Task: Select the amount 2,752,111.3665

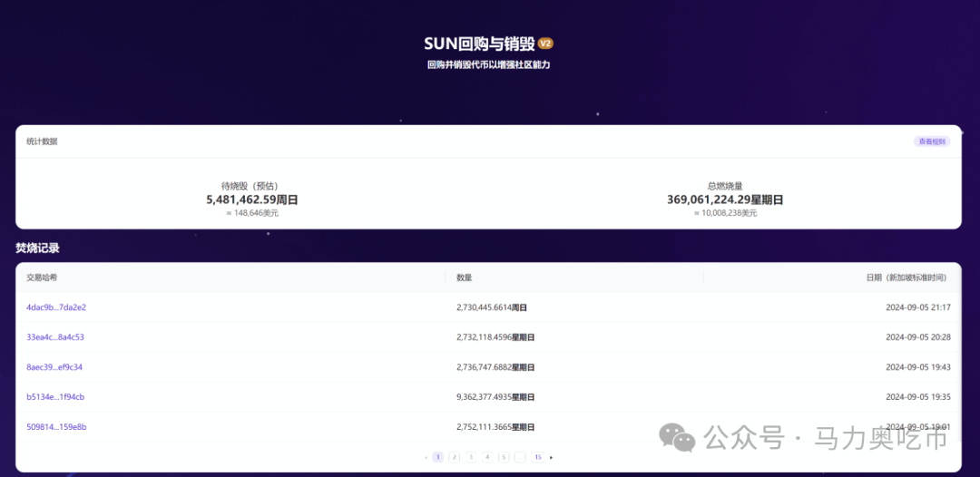Action: click(x=485, y=427)
